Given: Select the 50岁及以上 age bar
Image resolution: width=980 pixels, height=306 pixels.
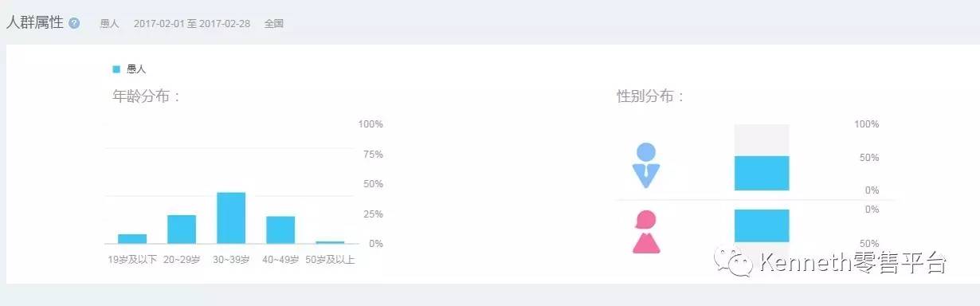Looking at the screenshot, I should 330,241.
